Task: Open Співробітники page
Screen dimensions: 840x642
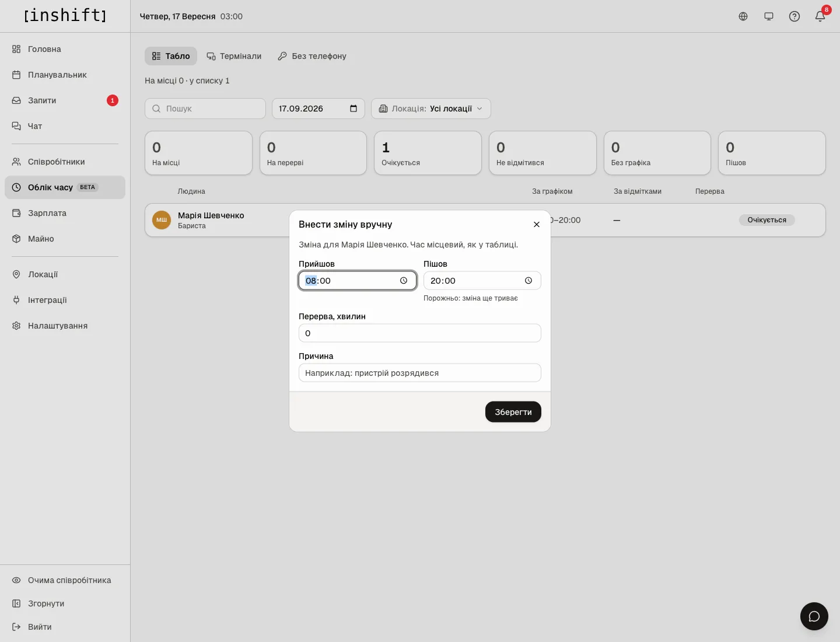Action: tap(65, 162)
